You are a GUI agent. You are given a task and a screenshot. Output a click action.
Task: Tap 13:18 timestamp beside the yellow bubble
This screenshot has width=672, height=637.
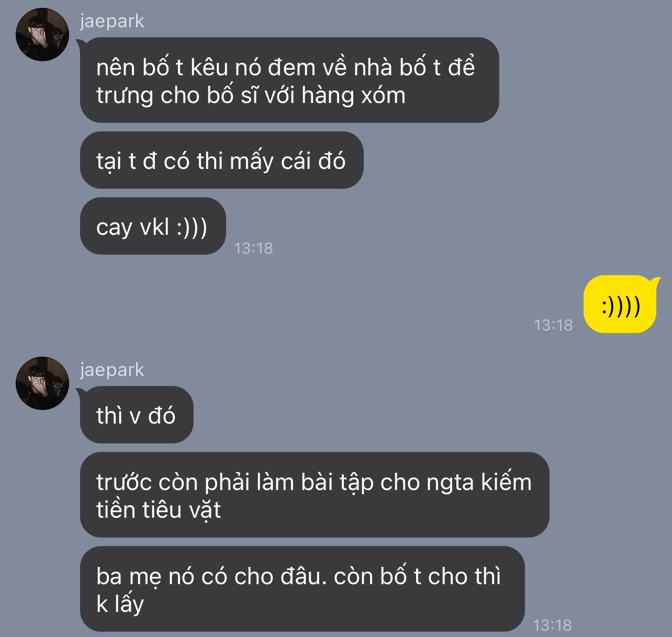click(x=553, y=325)
